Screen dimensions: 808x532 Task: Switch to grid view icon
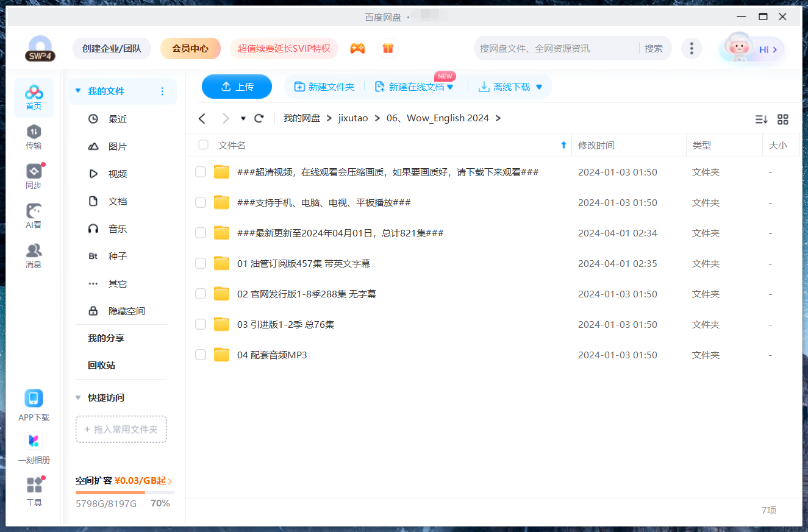[783, 119]
